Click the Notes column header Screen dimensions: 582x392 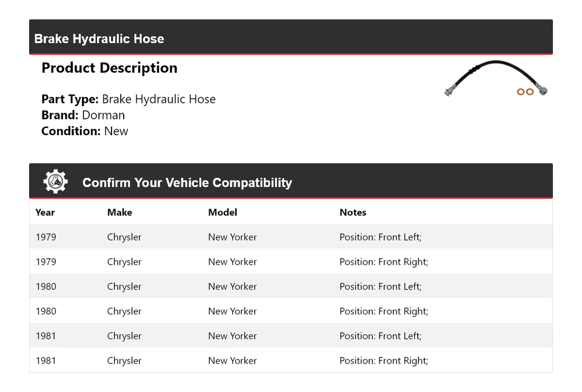[353, 212]
